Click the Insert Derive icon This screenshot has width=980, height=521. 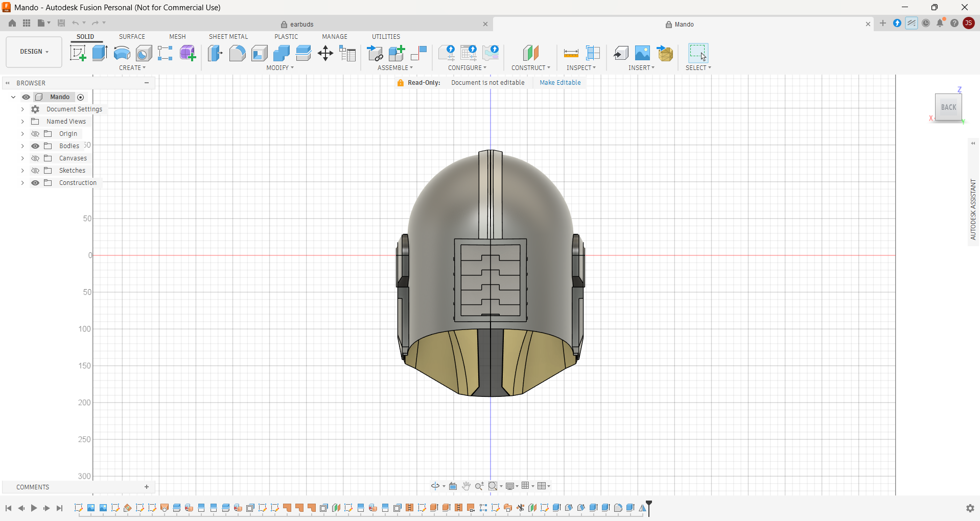point(621,53)
